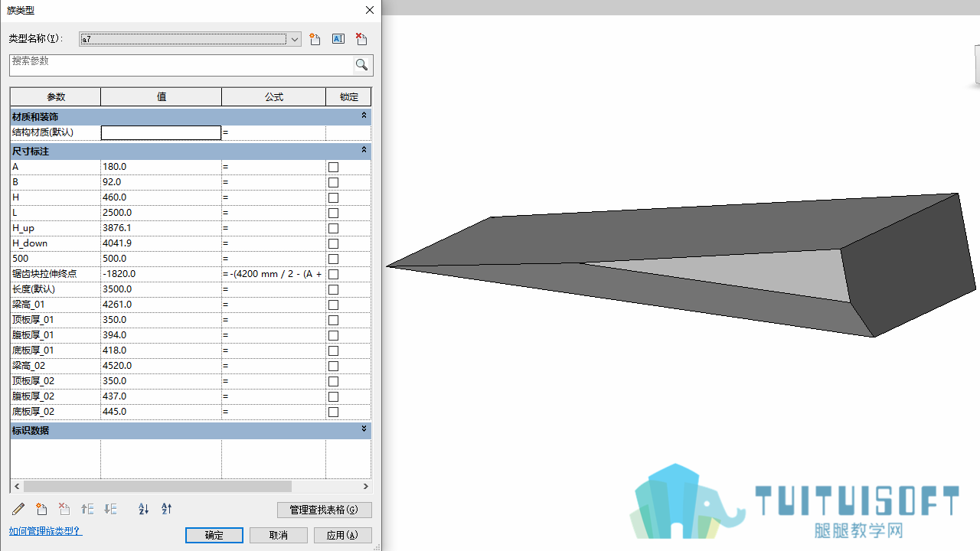The width and height of the screenshot is (980, 551).
Task: Toggle lock checkbox for H_up
Action: point(333,228)
